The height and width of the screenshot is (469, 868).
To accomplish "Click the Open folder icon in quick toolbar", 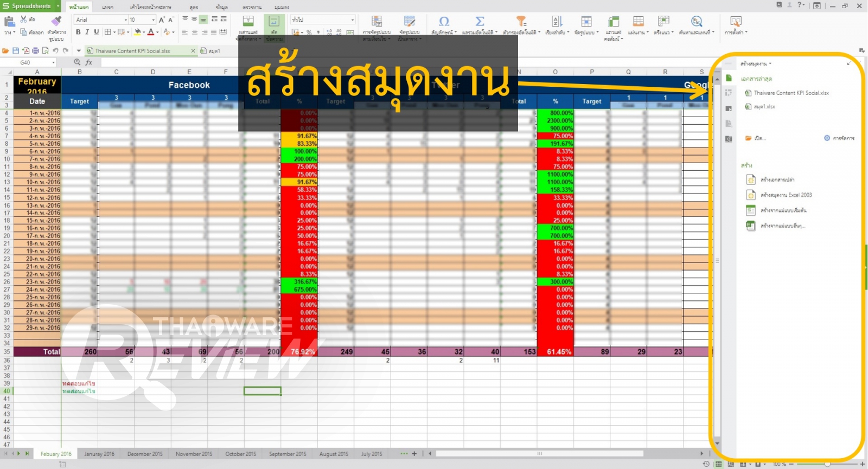I will (x=5, y=50).
